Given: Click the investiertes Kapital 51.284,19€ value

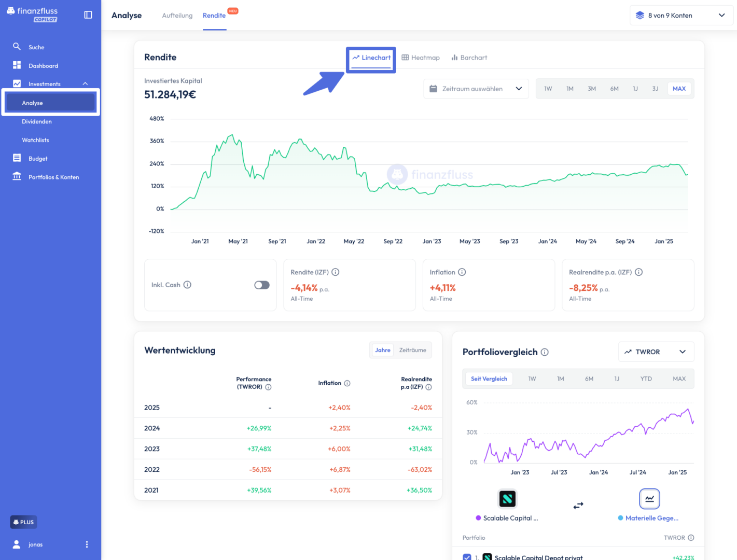Looking at the screenshot, I should click(170, 94).
